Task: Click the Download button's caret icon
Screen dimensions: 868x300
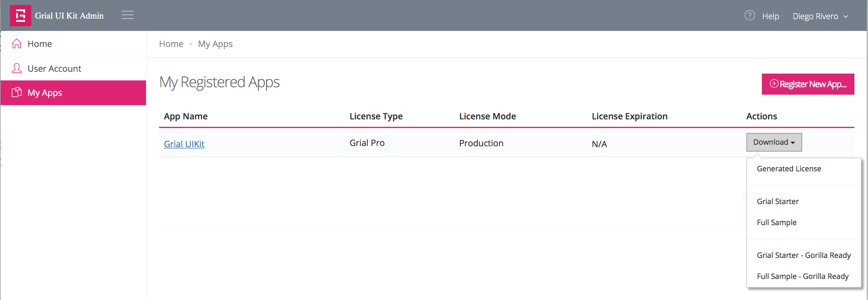Action: pos(793,143)
